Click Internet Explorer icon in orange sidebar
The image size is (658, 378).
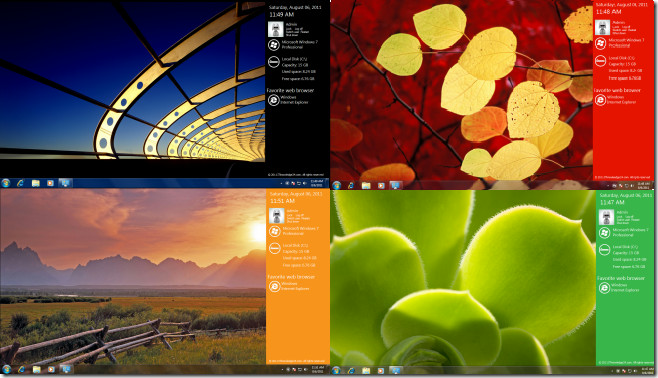[x=274, y=286]
